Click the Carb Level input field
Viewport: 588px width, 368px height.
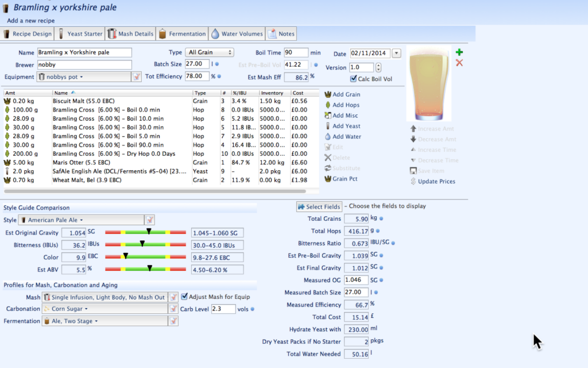[x=223, y=309]
